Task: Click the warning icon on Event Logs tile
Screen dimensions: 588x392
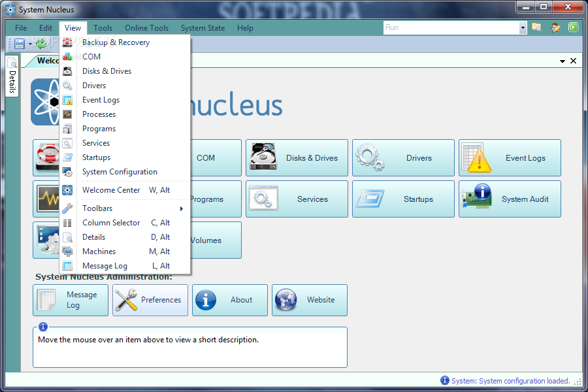Action: pyautogui.click(x=477, y=158)
